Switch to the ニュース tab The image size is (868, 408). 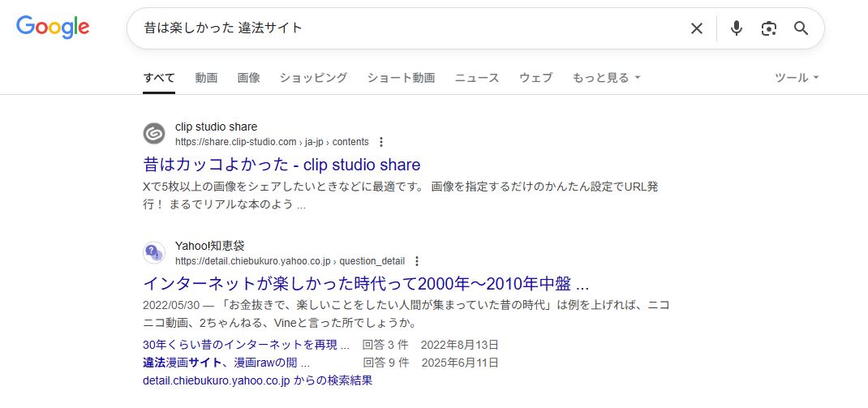(477, 78)
